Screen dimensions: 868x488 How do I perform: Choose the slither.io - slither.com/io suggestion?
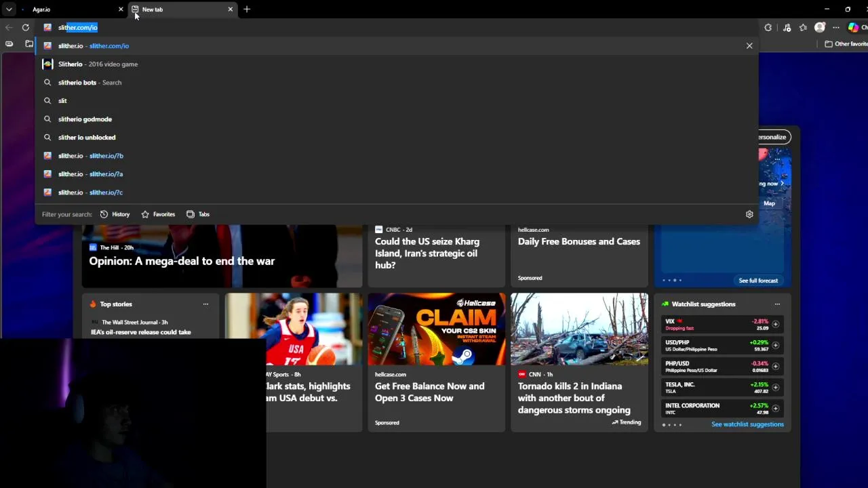click(x=397, y=46)
